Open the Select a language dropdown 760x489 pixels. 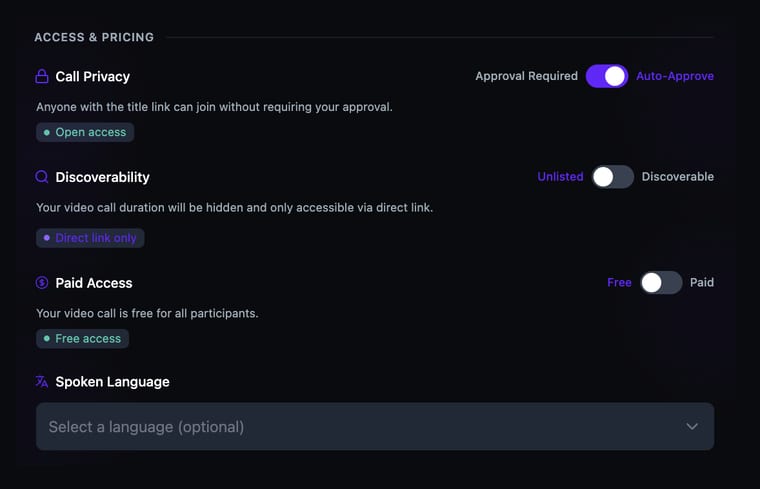coord(375,426)
